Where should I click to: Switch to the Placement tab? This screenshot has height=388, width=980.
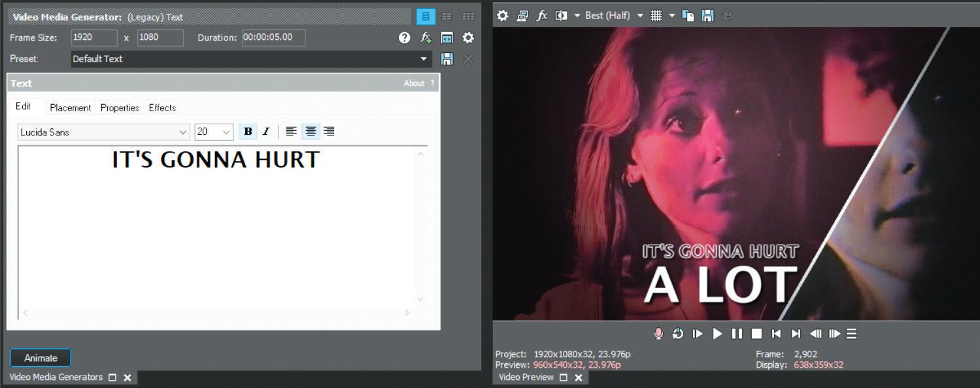71,108
